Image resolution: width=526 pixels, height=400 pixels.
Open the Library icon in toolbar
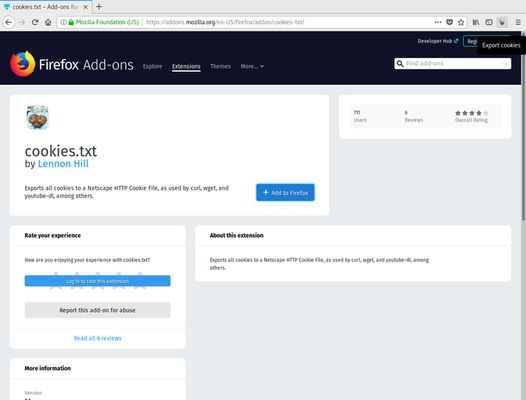(476, 22)
